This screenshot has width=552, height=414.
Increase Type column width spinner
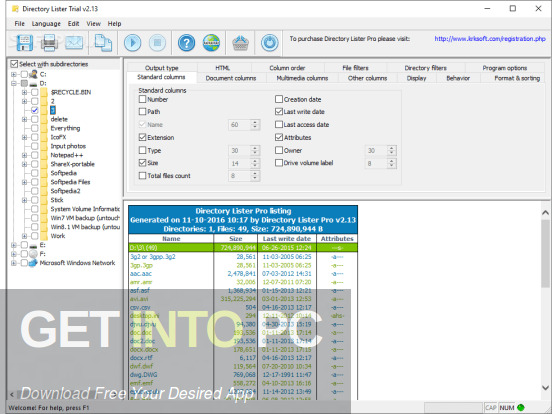tap(255, 148)
